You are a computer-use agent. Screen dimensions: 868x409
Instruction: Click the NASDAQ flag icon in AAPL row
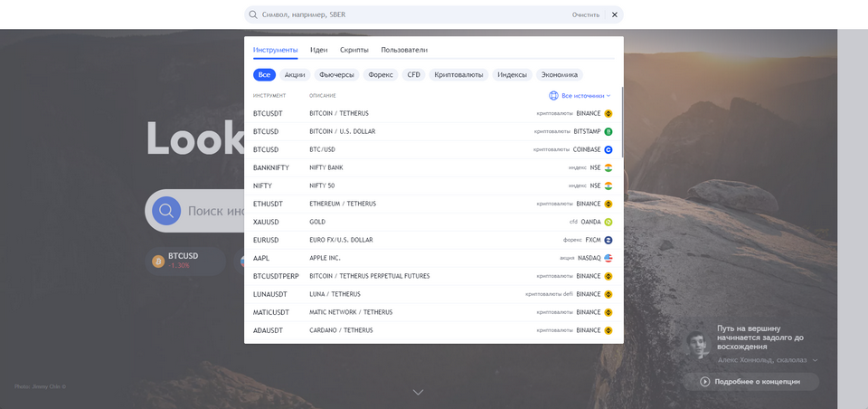pyautogui.click(x=609, y=258)
